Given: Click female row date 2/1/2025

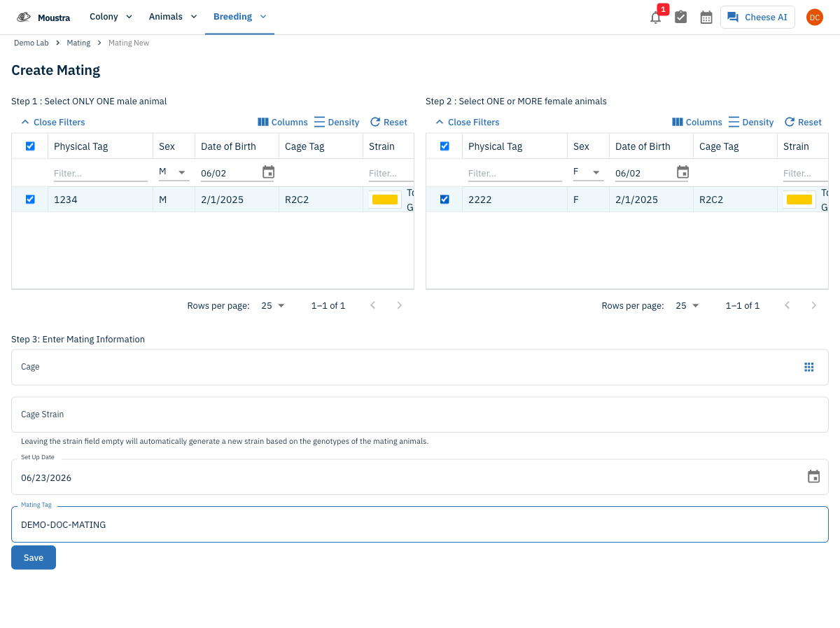Looking at the screenshot, I should (636, 200).
